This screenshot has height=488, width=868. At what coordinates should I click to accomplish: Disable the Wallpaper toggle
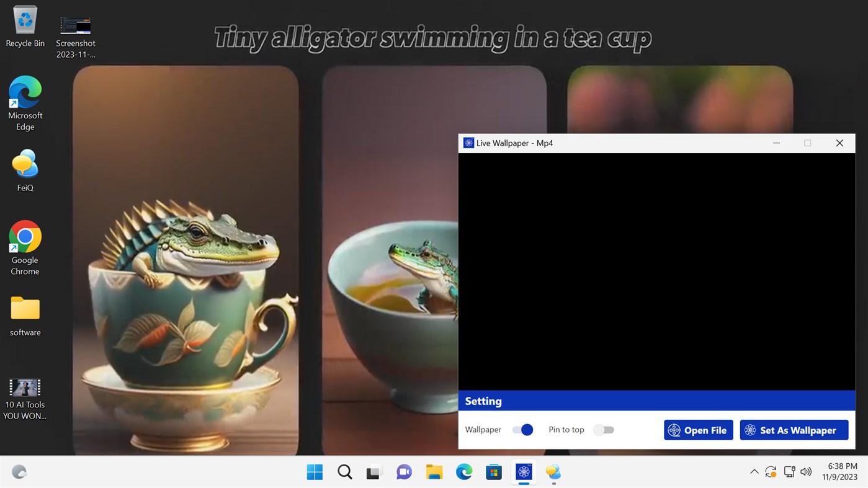(522, 429)
